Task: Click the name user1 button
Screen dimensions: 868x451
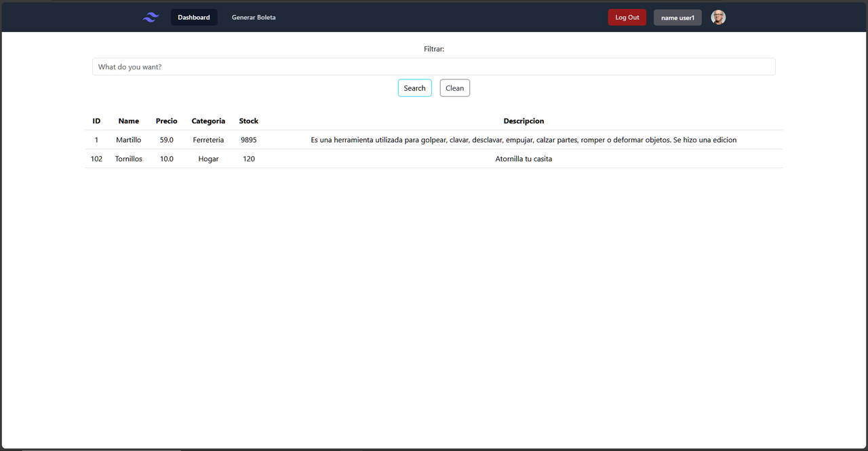Action: point(677,17)
